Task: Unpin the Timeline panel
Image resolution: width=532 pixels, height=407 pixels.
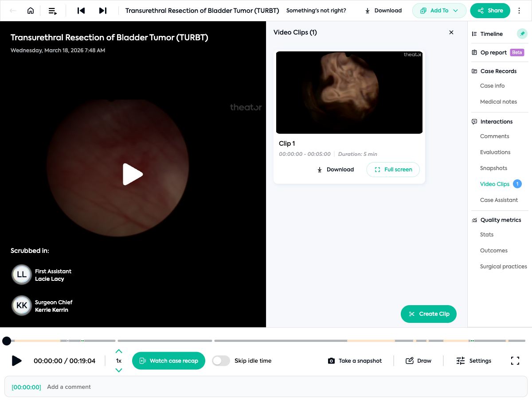Action: (522, 33)
